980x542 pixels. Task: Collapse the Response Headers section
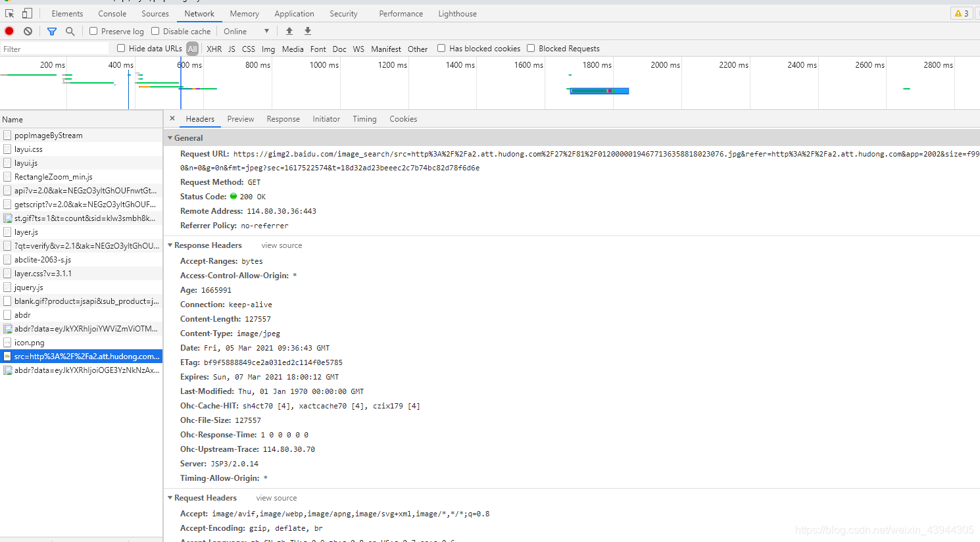click(170, 245)
